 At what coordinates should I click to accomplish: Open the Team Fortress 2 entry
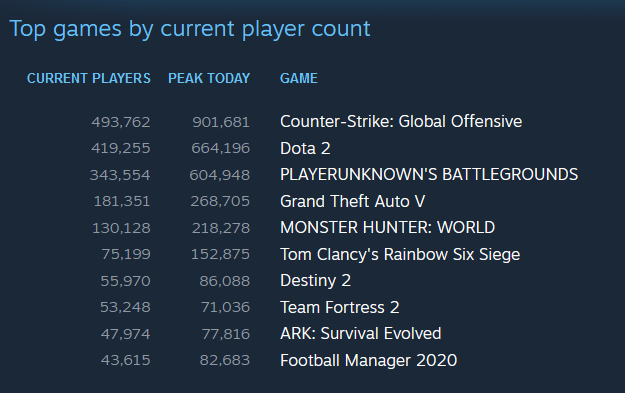click(340, 307)
